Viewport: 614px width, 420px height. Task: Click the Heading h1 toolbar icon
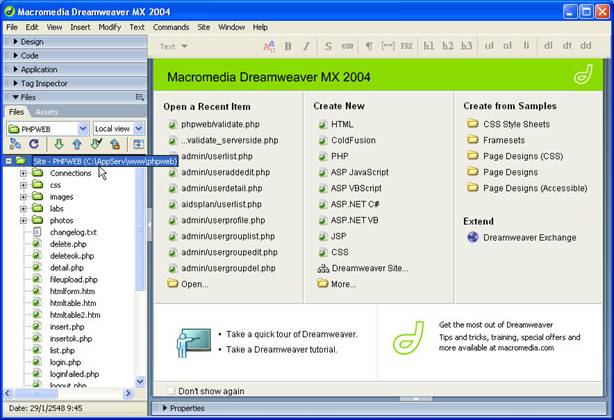pos(429,46)
